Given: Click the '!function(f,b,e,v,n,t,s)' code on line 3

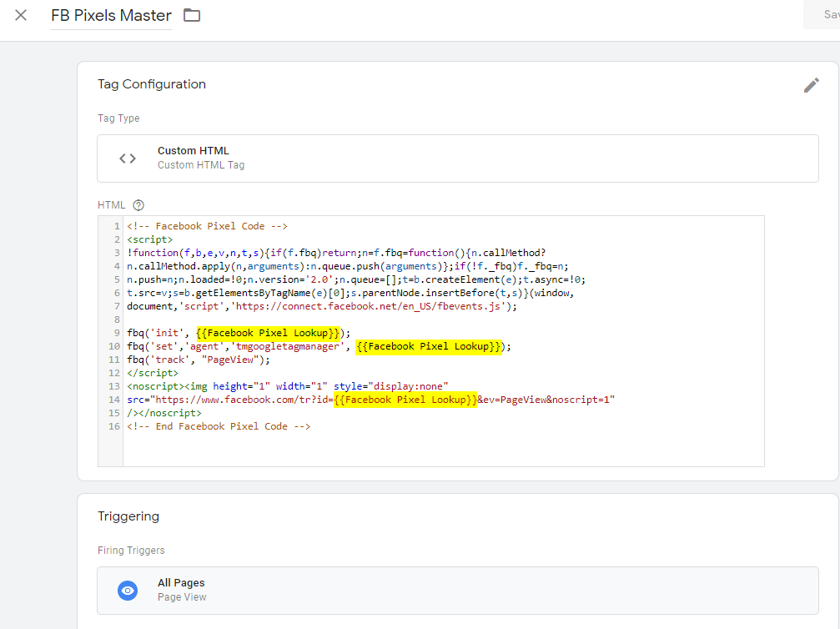Looking at the screenshot, I should coord(196,253).
